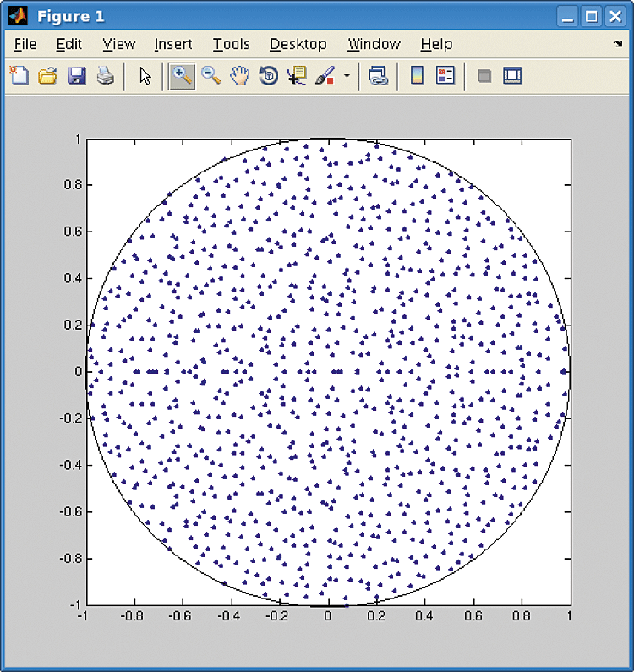Select the Rotate 3D tool

(x=268, y=76)
